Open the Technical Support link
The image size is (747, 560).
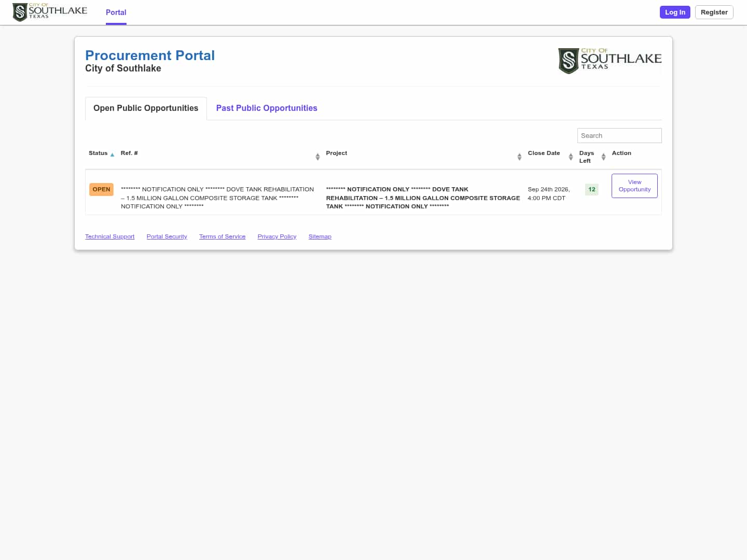pyautogui.click(x=109, y=236)
